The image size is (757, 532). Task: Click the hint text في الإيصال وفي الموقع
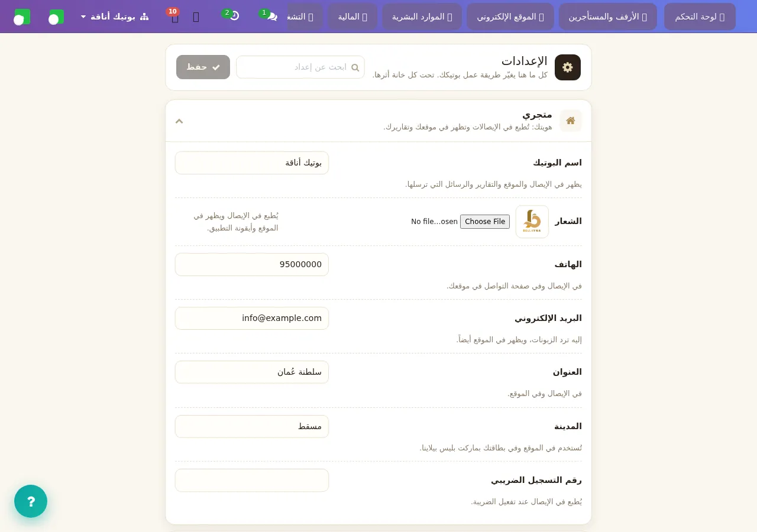(x=545, y=394)
